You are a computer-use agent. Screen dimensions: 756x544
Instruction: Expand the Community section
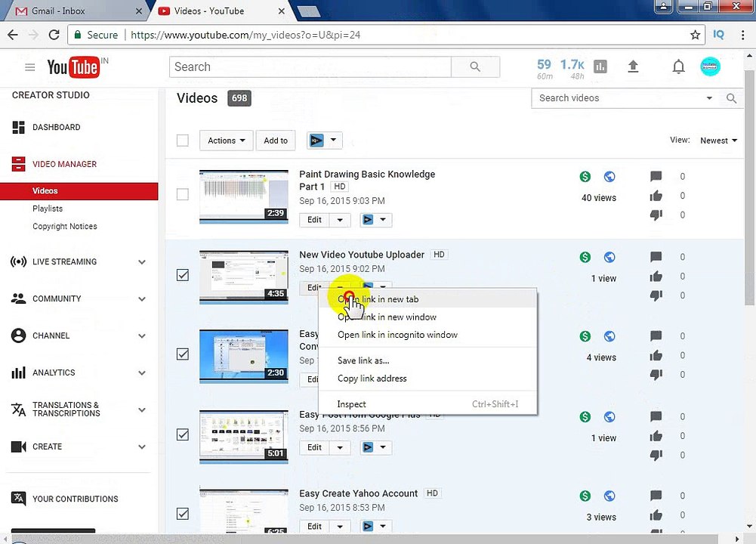tap(142, 299)
